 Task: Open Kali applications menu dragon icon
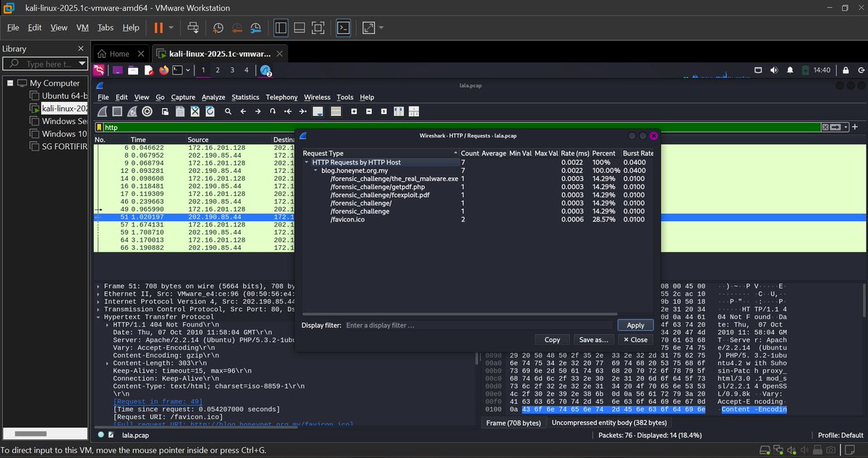(x=98, y=70)
